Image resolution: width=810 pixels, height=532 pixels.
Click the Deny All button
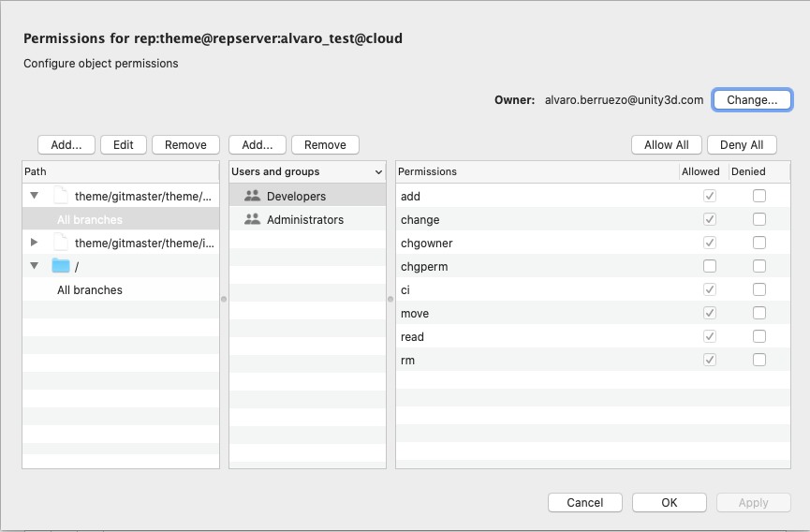coord(742,144)
